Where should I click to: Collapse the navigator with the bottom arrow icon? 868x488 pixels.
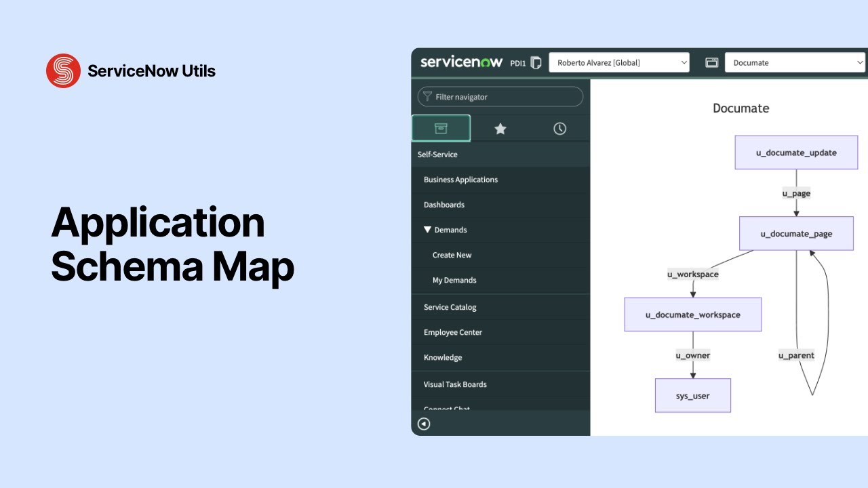point(424,424)
